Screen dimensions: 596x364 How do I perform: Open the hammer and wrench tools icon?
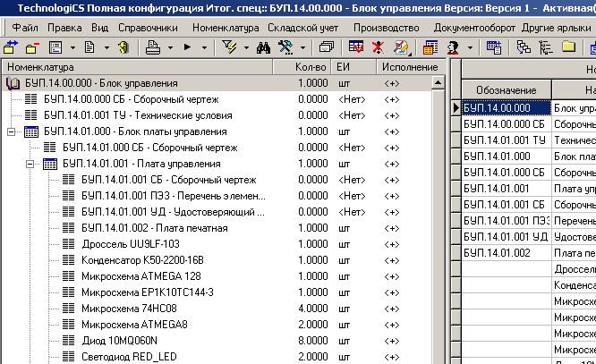[286, 47]
